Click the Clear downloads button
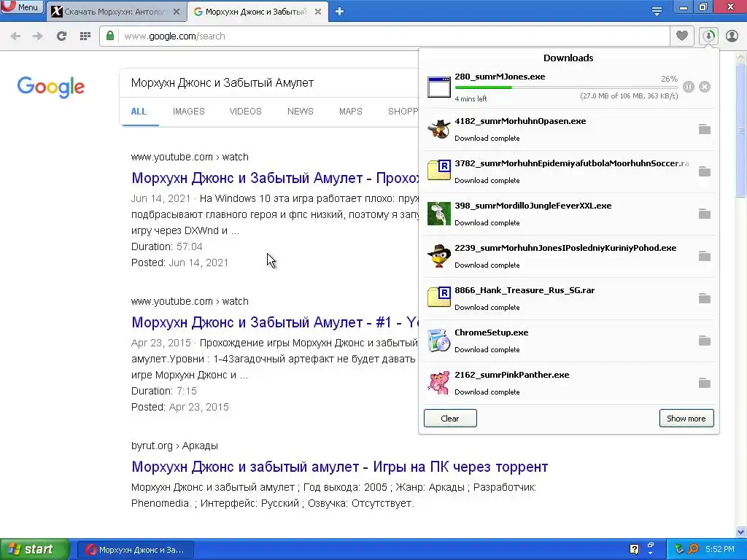Viewport: 747px width, 560px height. pyautogui.click(x=450, y=419)
